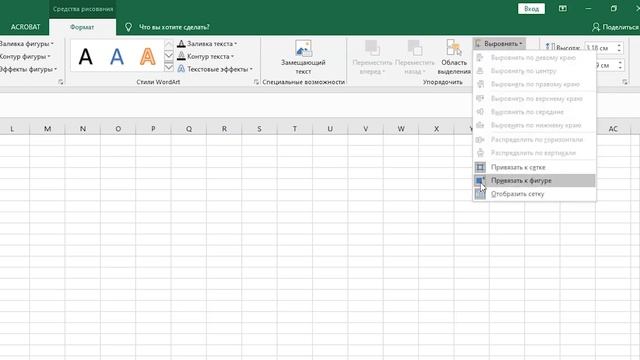Open Заливка фигуры dropdown
The image size is (640, 360).
26,43
